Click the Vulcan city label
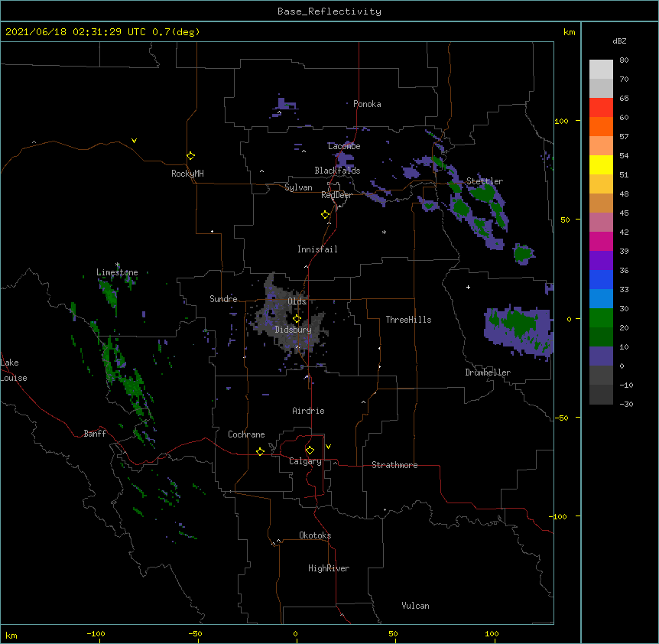 (x=415, y=606)
